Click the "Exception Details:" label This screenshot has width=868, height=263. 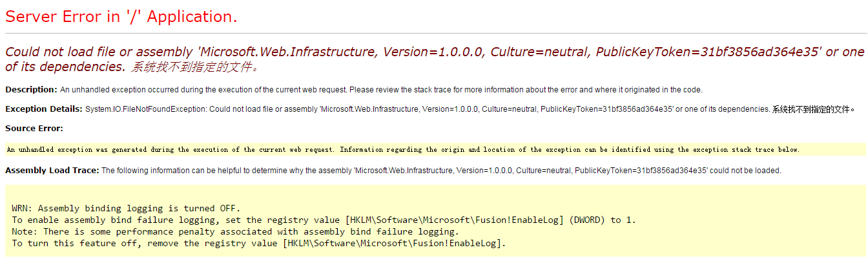tap(43, 109)
